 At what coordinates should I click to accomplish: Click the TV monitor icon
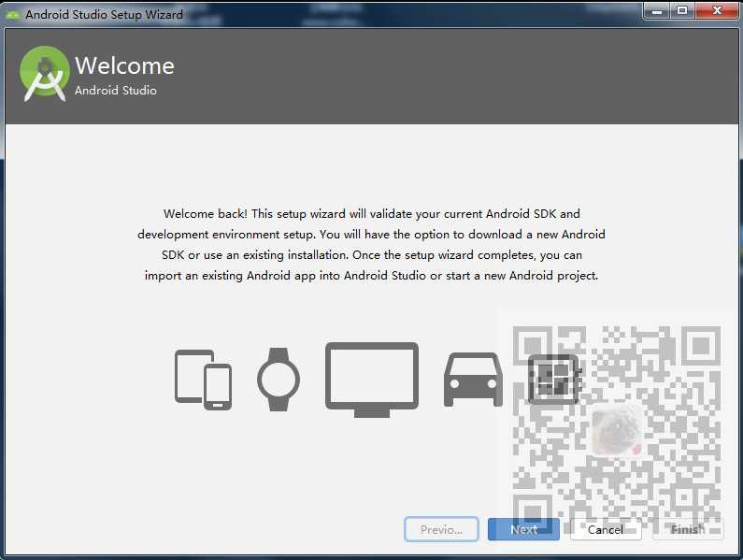[x=372, y=380]
